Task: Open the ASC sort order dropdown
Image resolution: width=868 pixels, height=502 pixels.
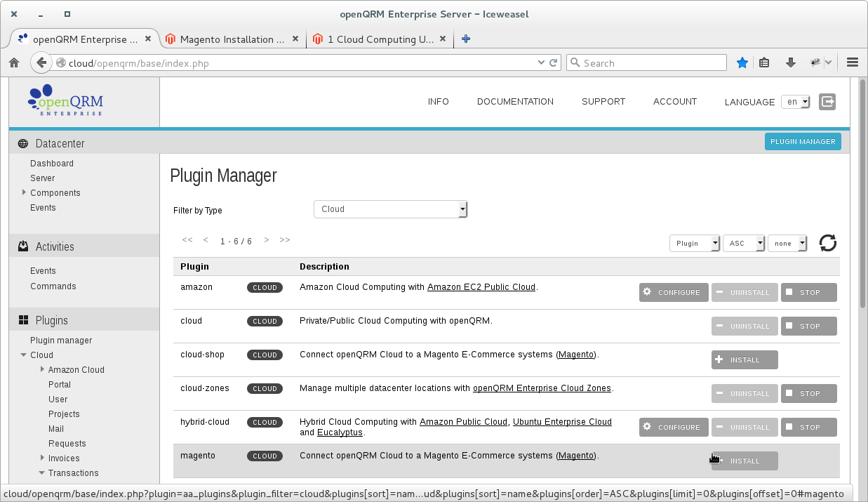Action: pos(744,243)
